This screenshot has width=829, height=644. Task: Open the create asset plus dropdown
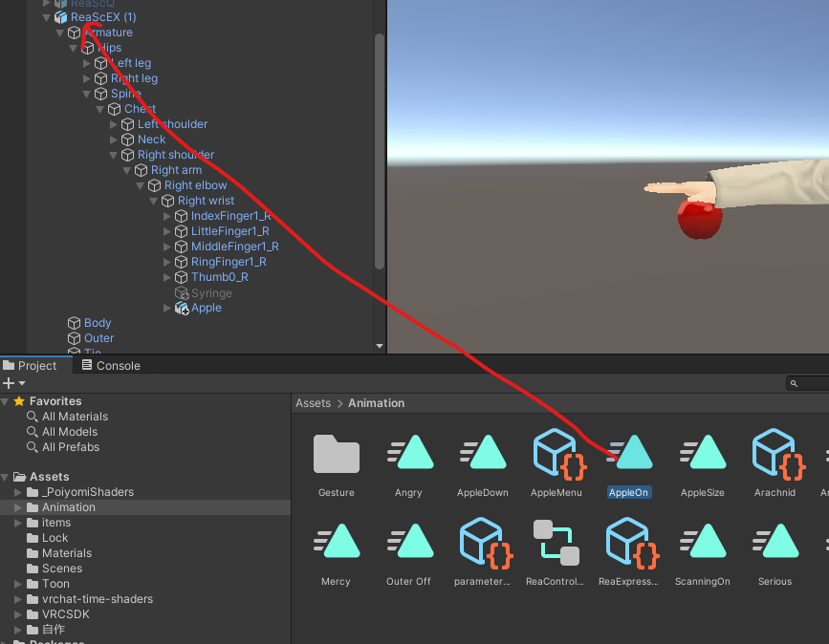click(13, 383)
